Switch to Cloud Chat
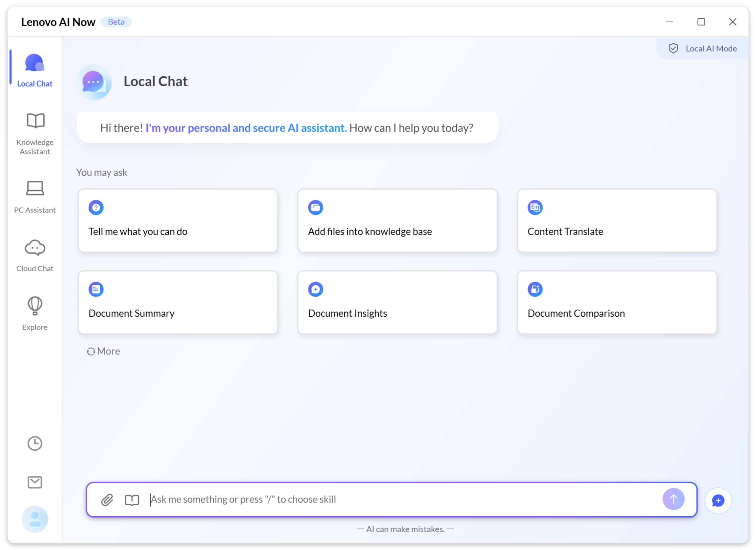 click(34, 254)
